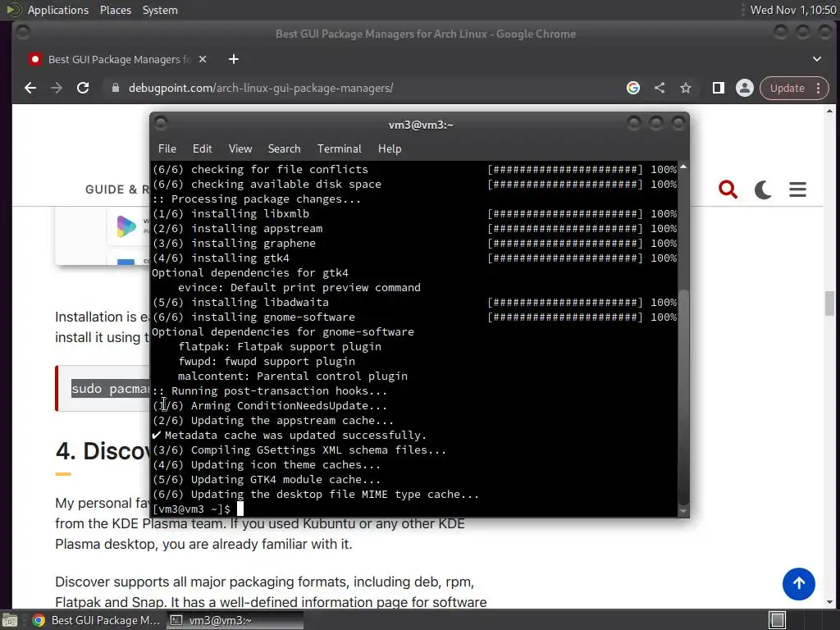Screen dimensions: 840x630
Task: Open website hamburger menu
Action: 797,189
